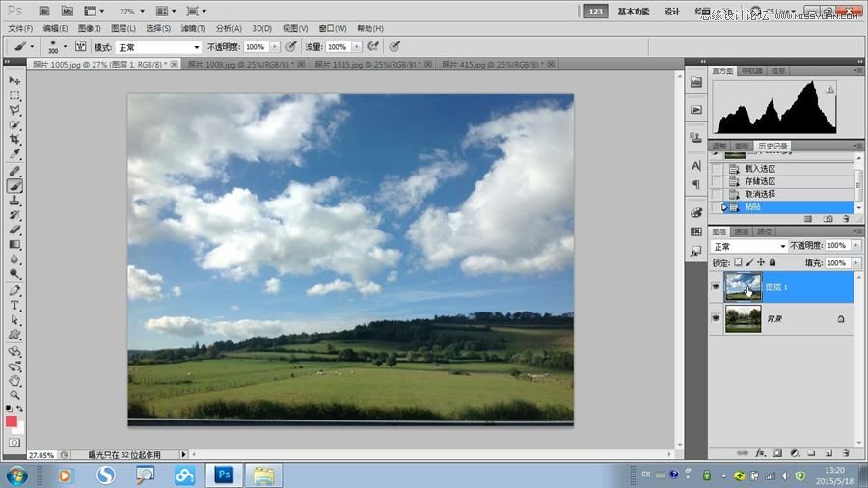The width and height of the screenshot is (868, 488).
Task: Expand the 27% zoom level dropdown
Action: coord(132,12)
